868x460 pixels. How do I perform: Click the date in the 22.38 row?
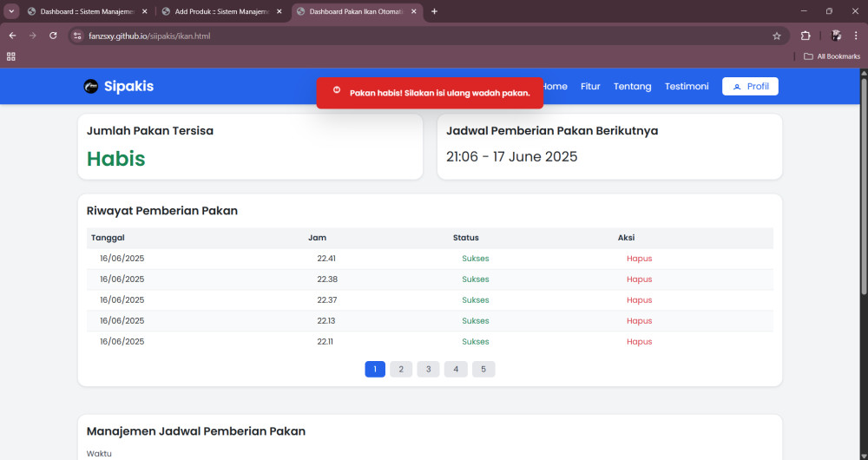click(x=122, y=279)
